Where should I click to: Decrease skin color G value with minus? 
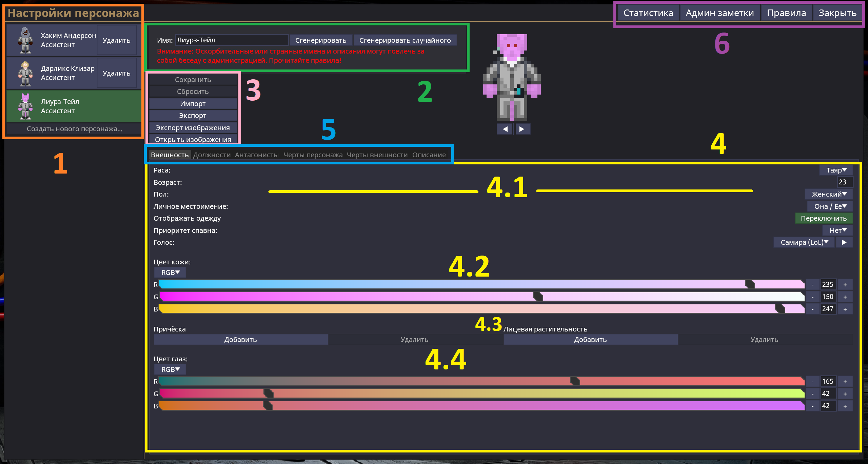pos(812,297)
